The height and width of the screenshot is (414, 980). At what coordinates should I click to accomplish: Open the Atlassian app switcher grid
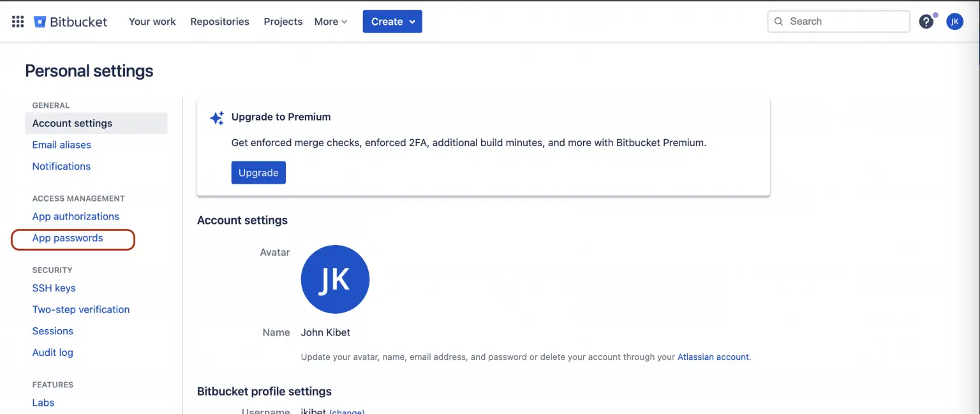tap(17, 21)
